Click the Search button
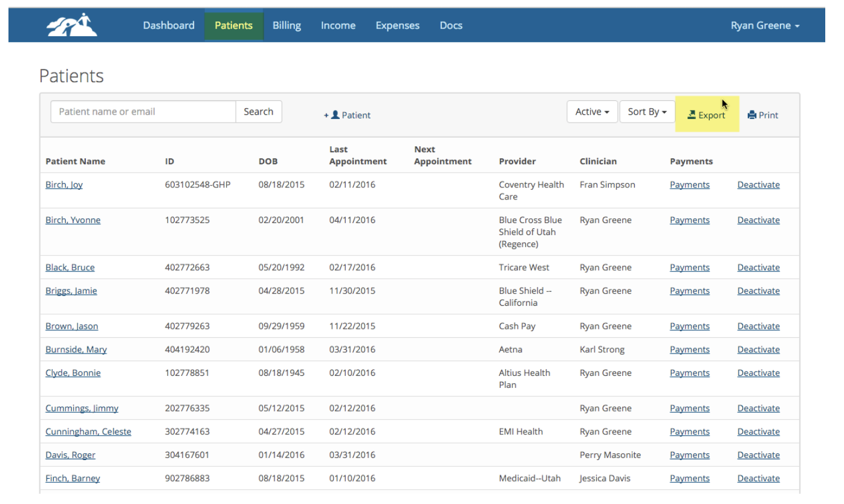Image resolution: width=844 pixels, height=504 pixels. tap(258, 111)
